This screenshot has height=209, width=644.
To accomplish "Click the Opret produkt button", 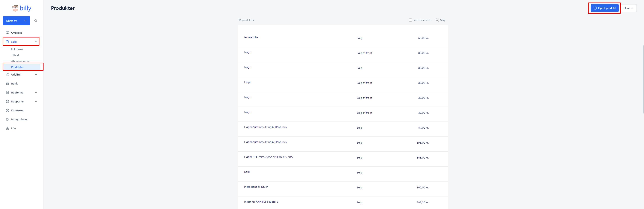I will 604,8.
